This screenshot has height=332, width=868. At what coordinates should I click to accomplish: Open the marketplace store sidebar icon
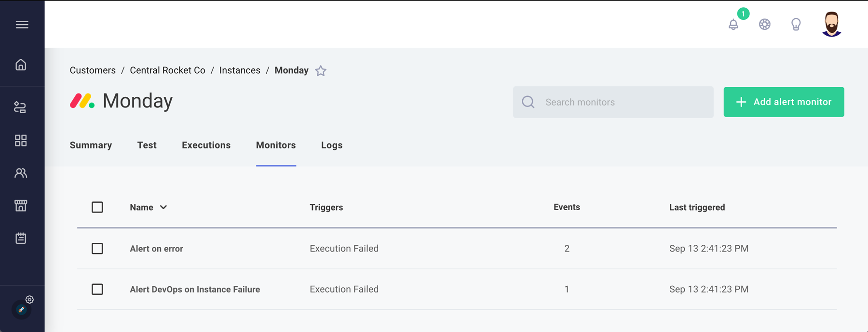click(x=21, y=206)
